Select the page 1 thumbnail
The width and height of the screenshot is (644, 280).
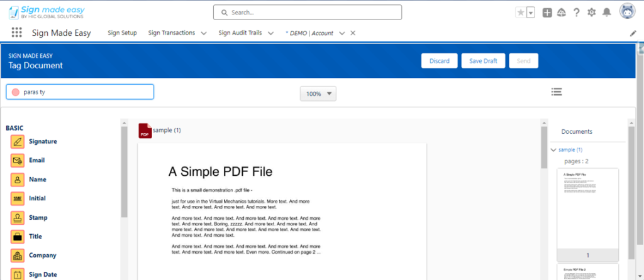coord(588,215)
